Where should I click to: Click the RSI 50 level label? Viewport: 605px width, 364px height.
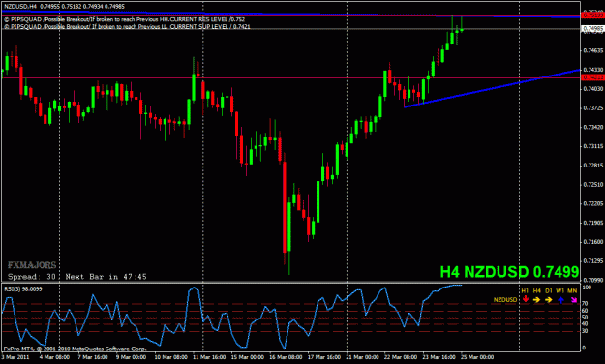click(x=585, y=318)
